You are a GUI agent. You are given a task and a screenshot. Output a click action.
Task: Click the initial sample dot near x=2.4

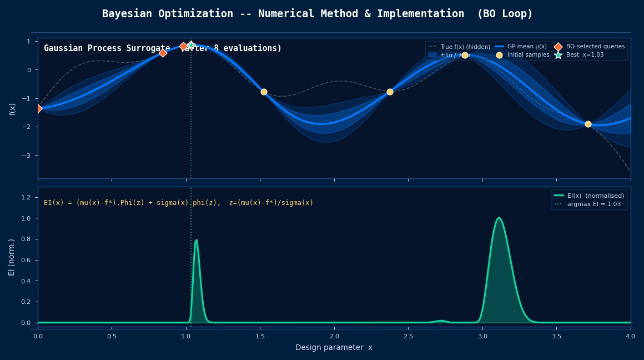click(x=389, y=91)
